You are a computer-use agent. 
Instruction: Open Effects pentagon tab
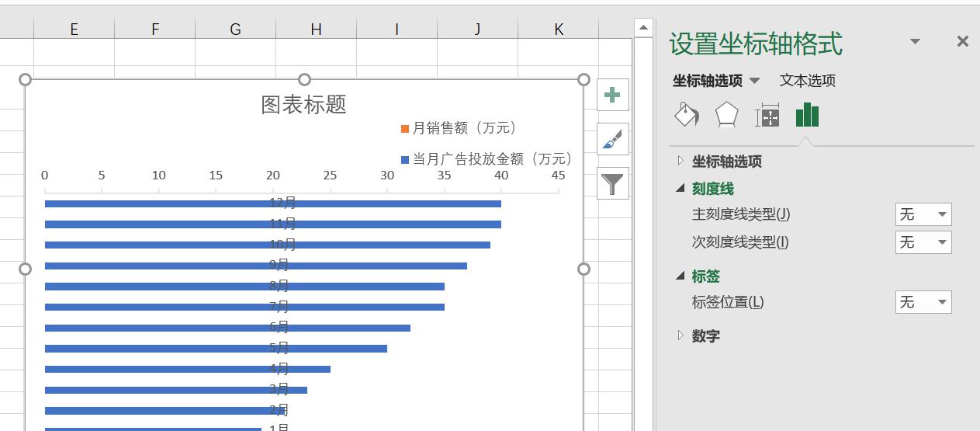point(726,115)
